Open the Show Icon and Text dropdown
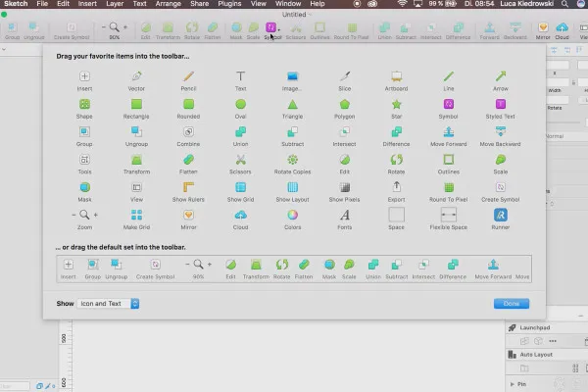The height and width of the screenshot is (392, 588). tap(108, 304)
